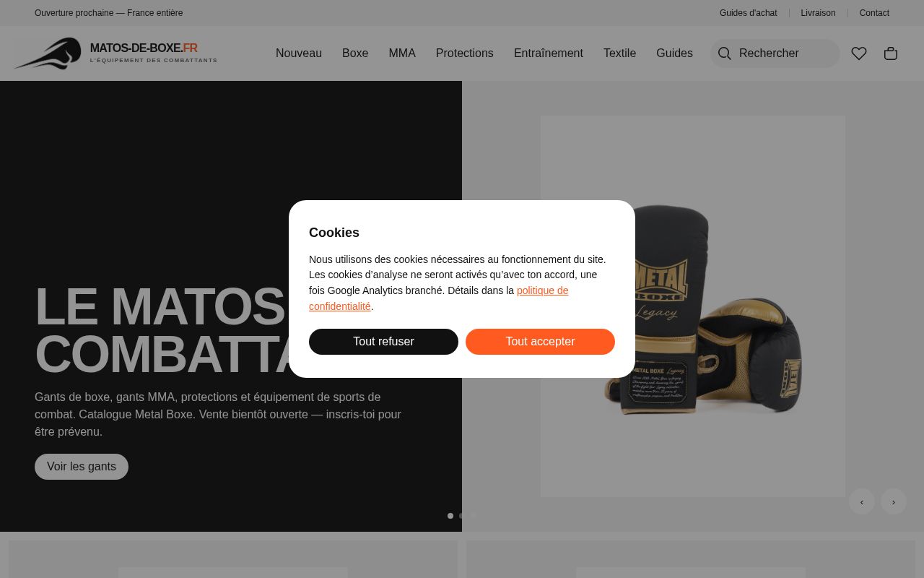The height and width of the screenshot is (578, 924).
Task: Open the Nouveau menu
Action: [299, 53]
